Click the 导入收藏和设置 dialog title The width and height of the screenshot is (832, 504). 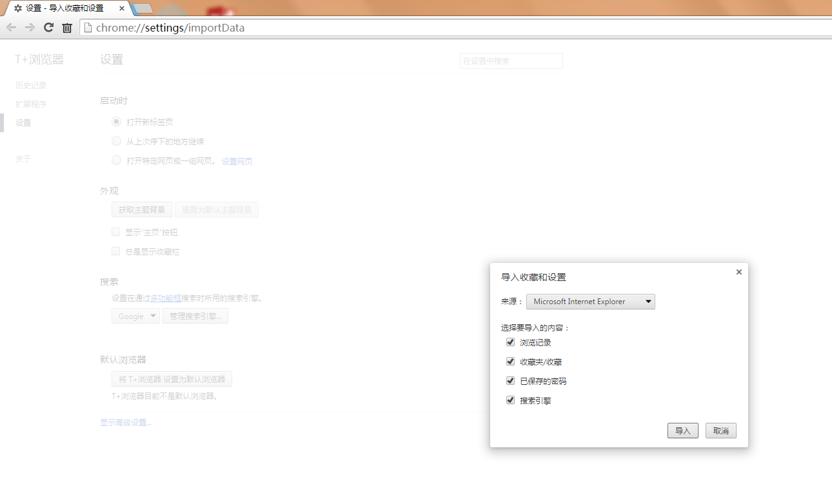click(x=533, y=277)
